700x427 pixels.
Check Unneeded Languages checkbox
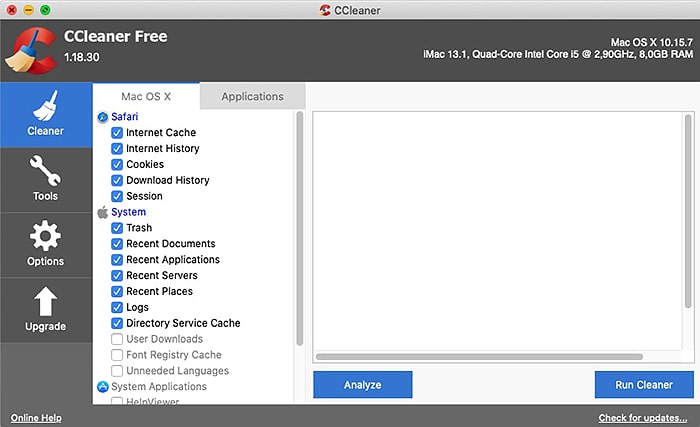pyautogui.click(x=117, y=371)
